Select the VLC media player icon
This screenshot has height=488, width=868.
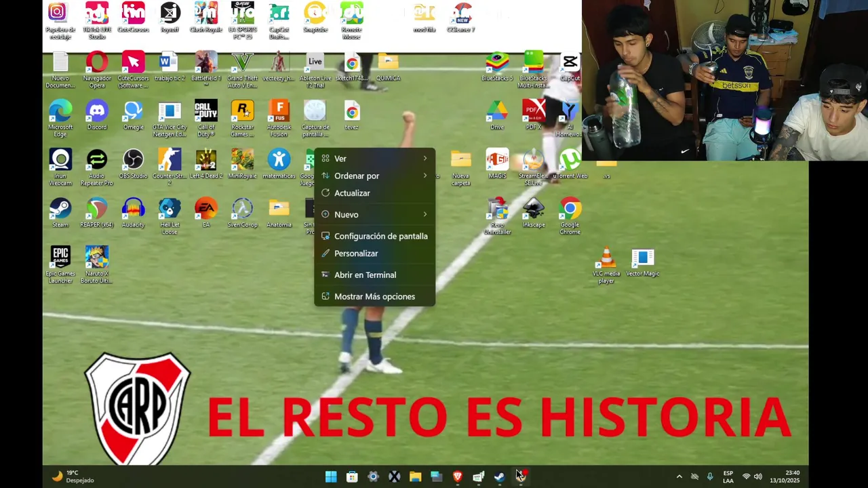[606, 265]
